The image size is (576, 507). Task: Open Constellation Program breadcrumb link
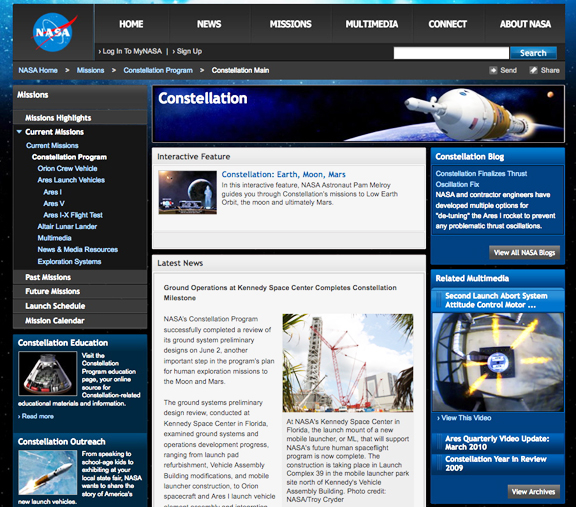pos(158,70)
